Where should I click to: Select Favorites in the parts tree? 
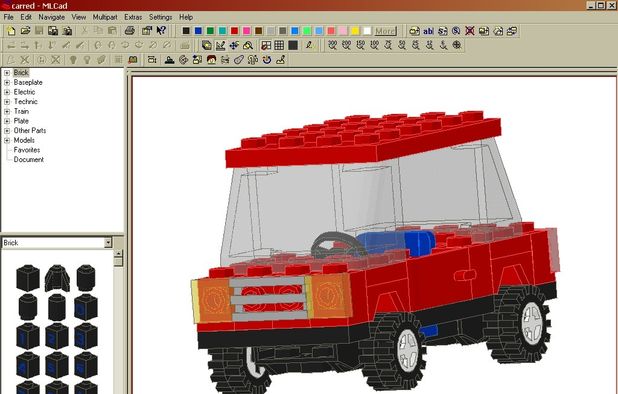pyautogui.click(x=27, y=150)
